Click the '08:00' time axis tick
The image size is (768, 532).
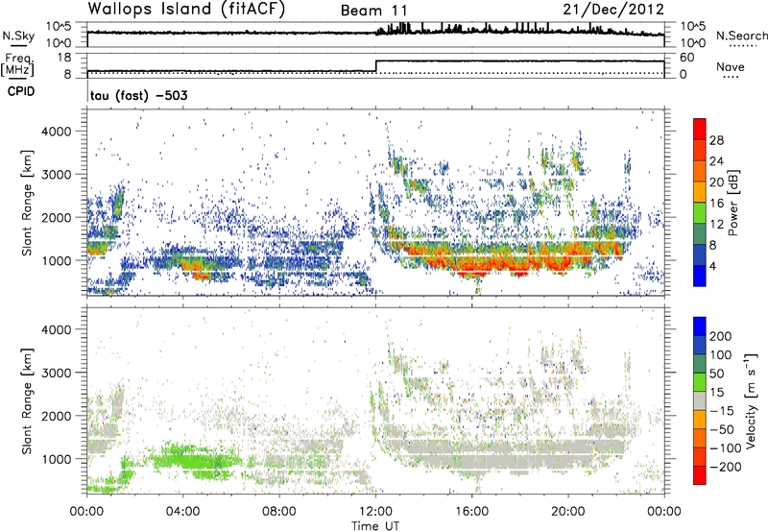(x=279, y=512)
